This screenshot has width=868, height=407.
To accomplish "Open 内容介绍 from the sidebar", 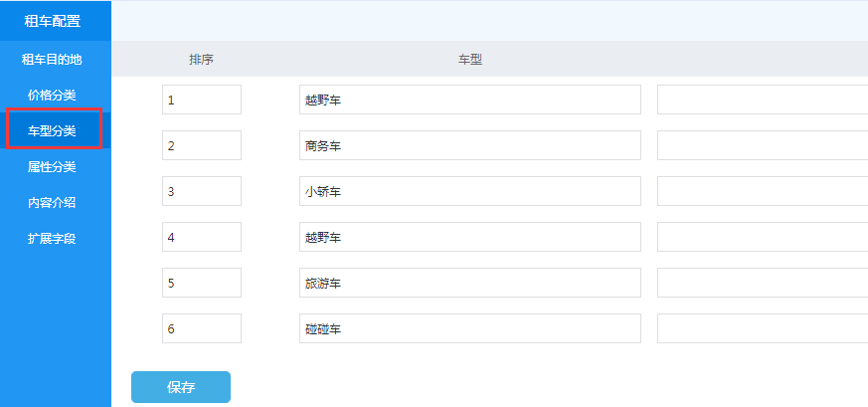I will (52, 202).
